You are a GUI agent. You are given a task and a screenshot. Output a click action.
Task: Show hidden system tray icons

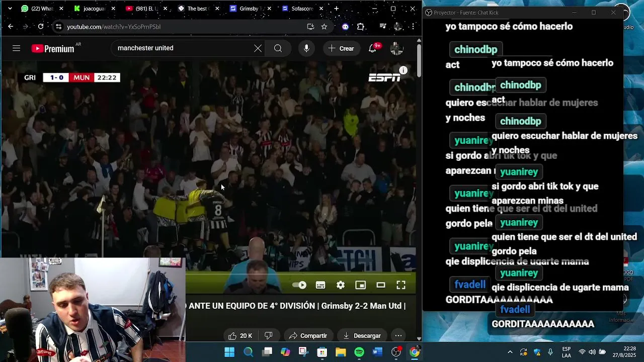click(x=510, y=352)
